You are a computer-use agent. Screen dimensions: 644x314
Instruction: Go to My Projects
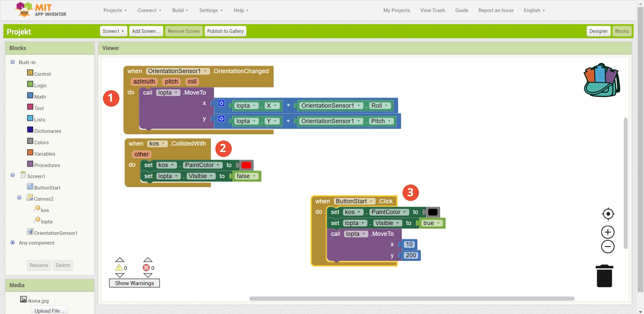(x=397, y=10)
